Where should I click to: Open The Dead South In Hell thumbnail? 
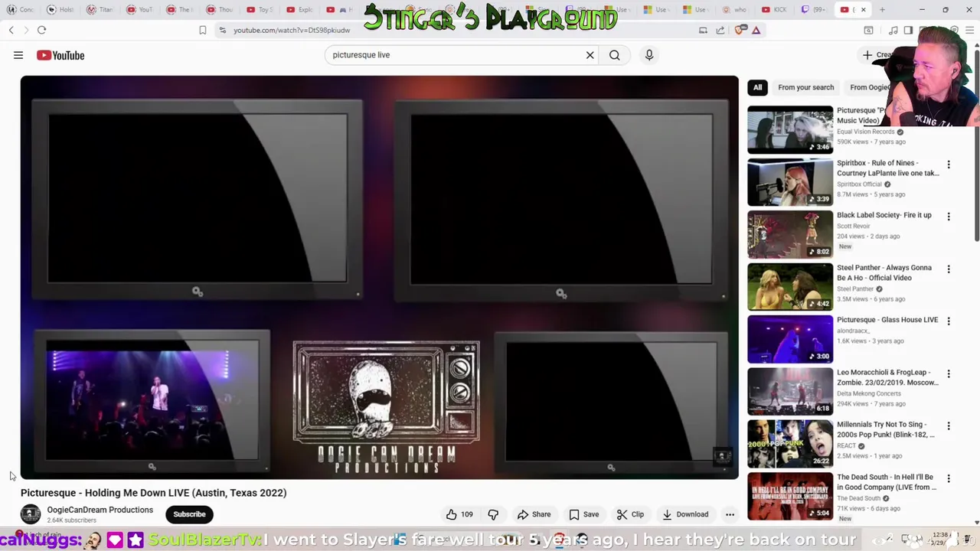pyautogui.click(x=789, y=497)
